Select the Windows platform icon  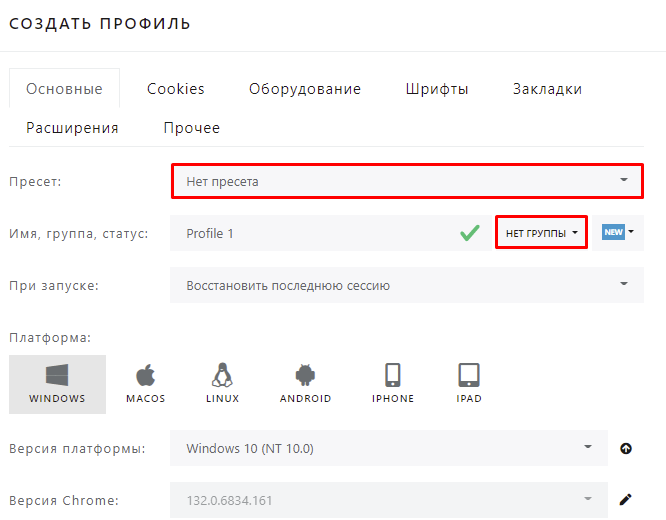(57, 384)
